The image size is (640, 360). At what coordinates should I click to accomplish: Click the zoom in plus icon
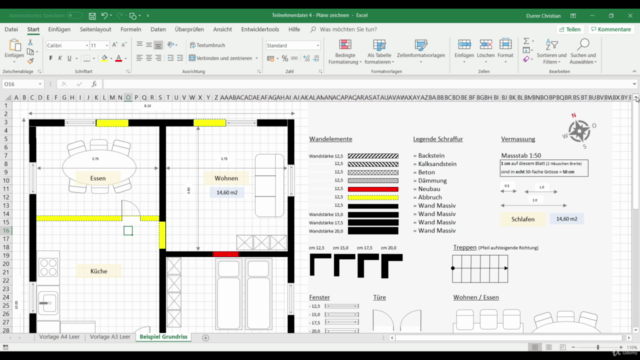click(x=621, y=347)
